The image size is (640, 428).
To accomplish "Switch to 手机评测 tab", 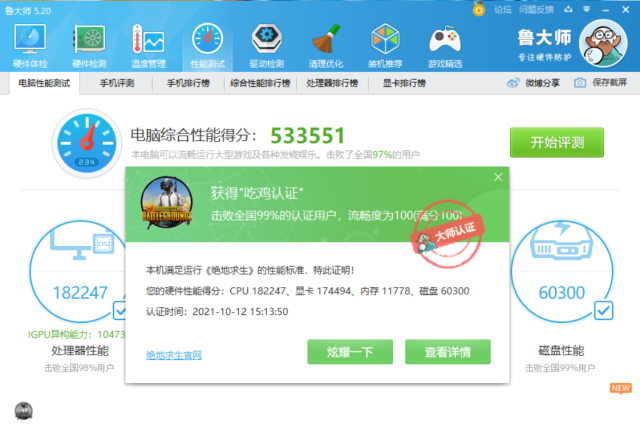I will point(117,83).
